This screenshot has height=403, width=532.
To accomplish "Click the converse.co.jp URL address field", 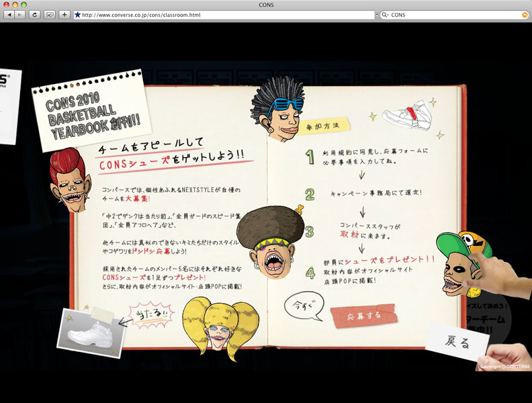I will [222, 14].
